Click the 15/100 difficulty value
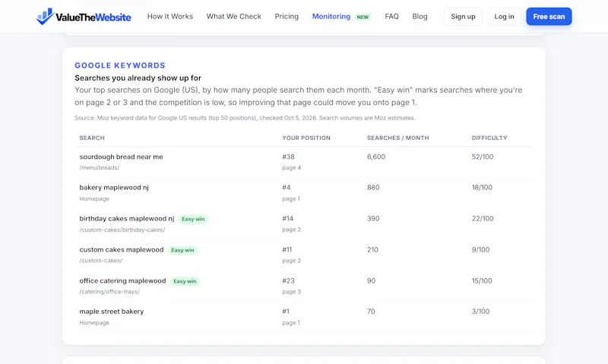This screenshot has height=364, width=608. tap(482, 280)
